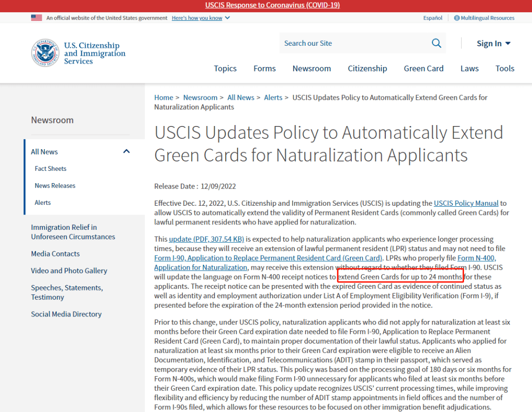Image resolution: width=532 pixels, height=412 pixels.
Task: Switch site language to Español
Action: pyautogui.click(x=432, y=18)
